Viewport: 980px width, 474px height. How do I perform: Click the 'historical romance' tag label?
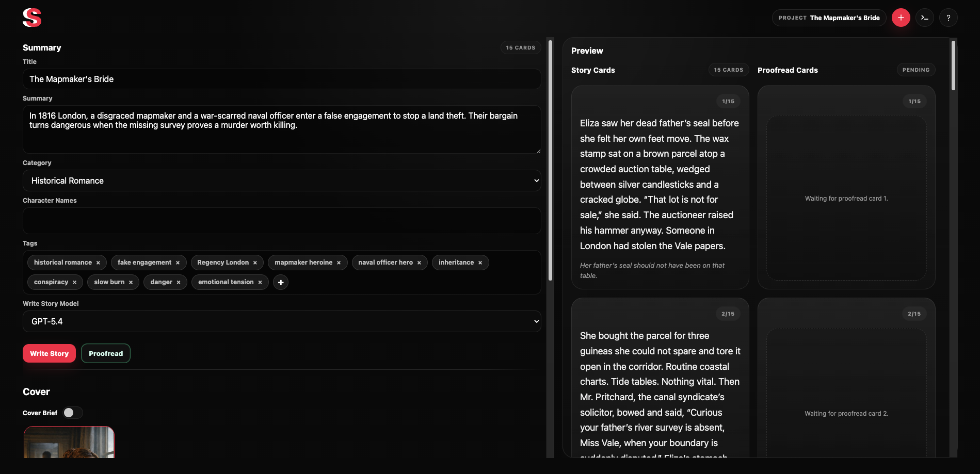[x=63, y=263]
